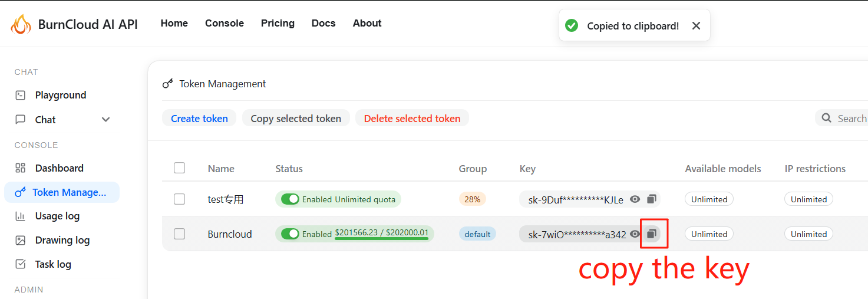This screenshot has width=868, height=299.
Task: Click the Burncloud quota progress bar
Action: [381, 239]
